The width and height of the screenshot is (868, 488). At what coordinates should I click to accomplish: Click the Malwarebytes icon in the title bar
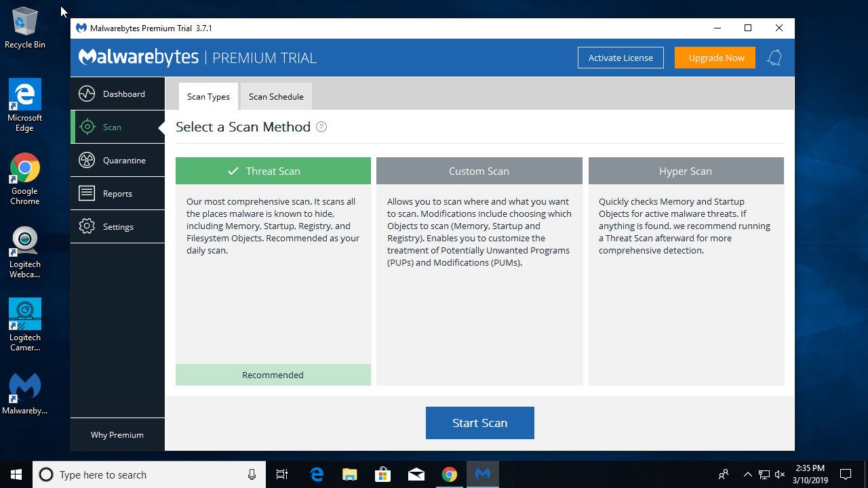click(81, 28)
